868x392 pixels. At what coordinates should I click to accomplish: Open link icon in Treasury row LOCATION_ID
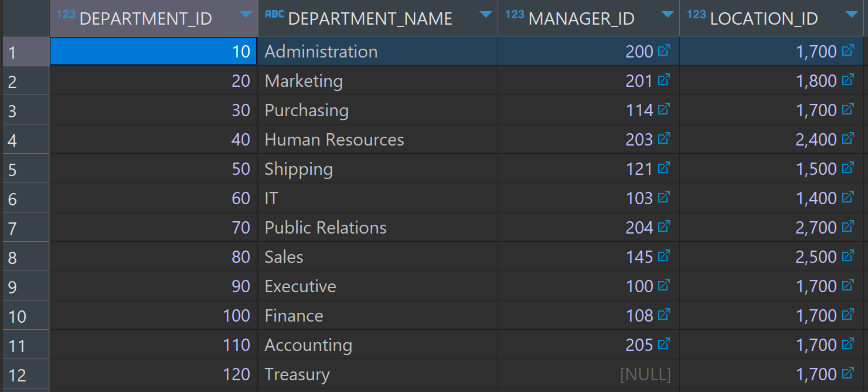(847, 373)
